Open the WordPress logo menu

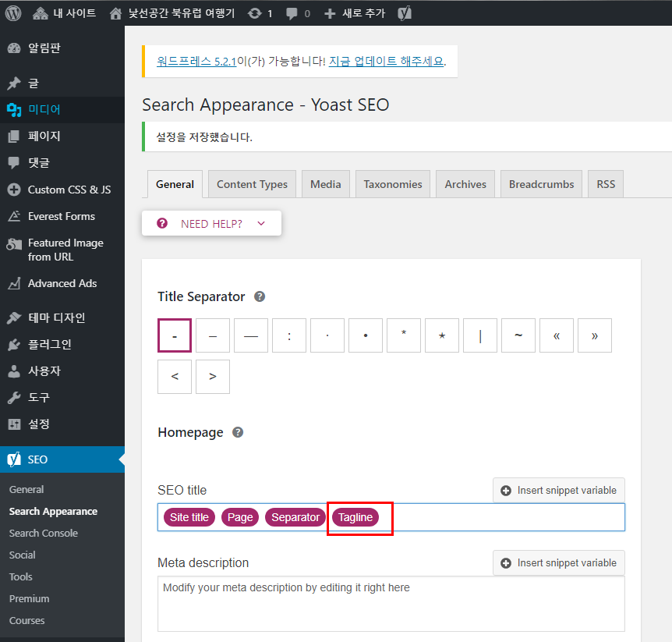pyautogui.click(x=13, y=13)
